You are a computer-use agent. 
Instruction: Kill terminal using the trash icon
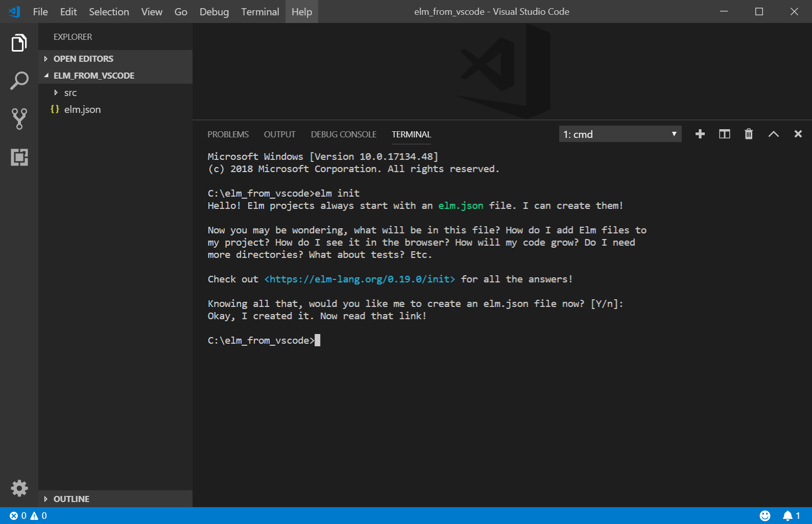coord(749,134)
